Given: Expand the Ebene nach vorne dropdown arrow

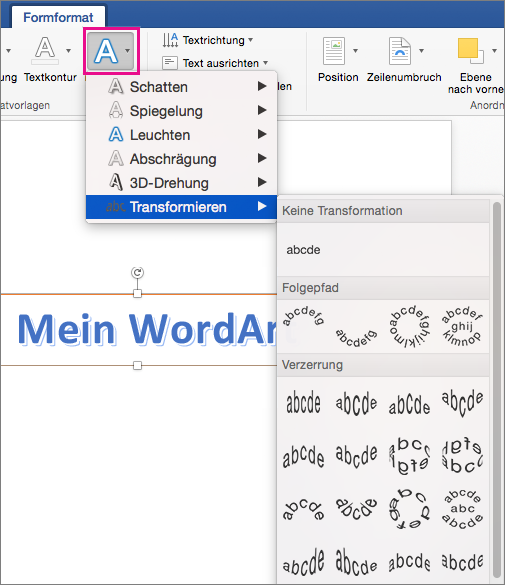Looking at the screenshot, I should [x=495, y=51].
